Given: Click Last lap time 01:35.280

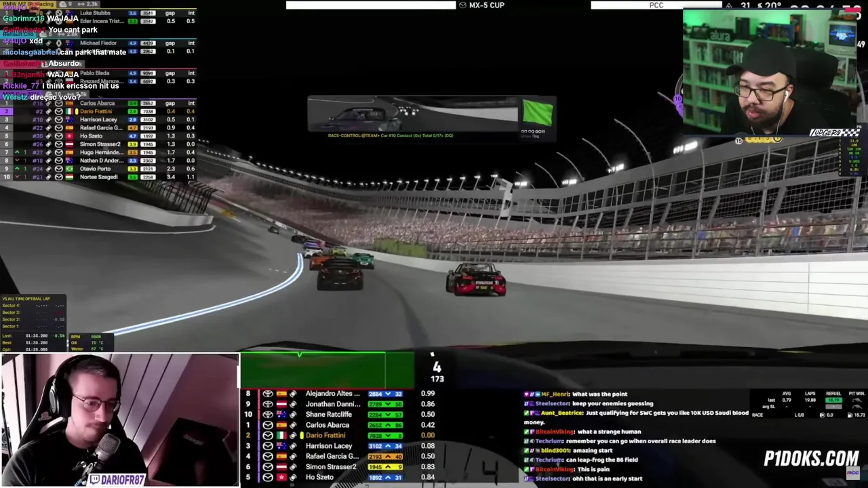Looking at the screenshot, I should 36,336.
